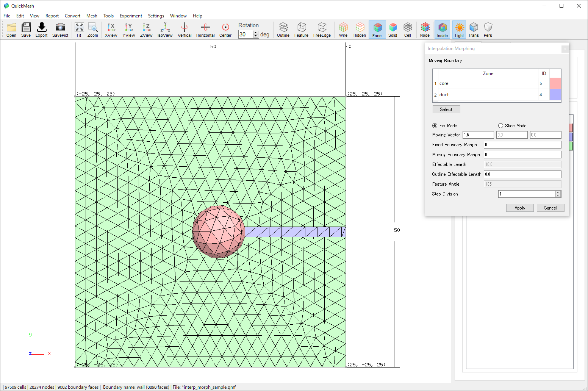Screen dimensions: 588x391
Task: Select the Solid display mode
Action: click(393, 30)
